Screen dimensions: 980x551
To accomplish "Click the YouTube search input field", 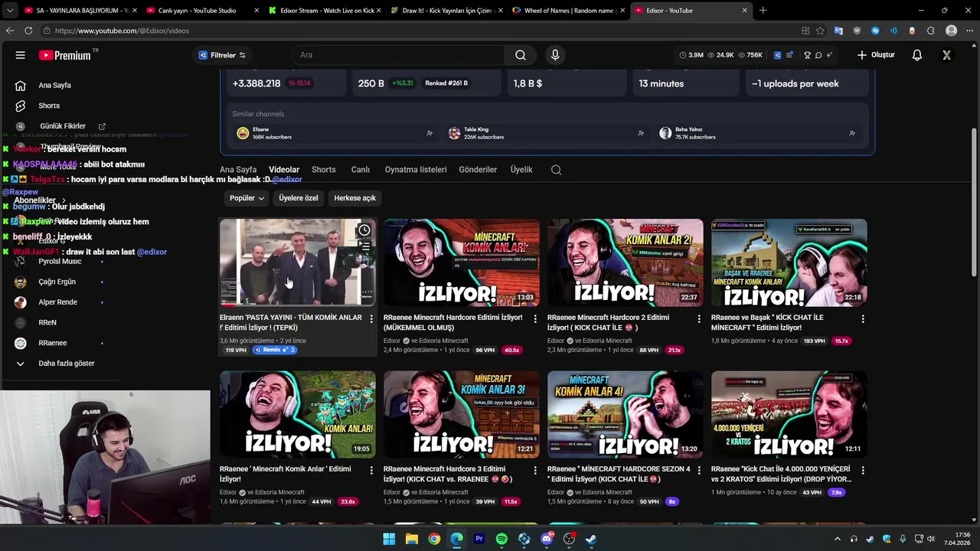I will (398, 55).
